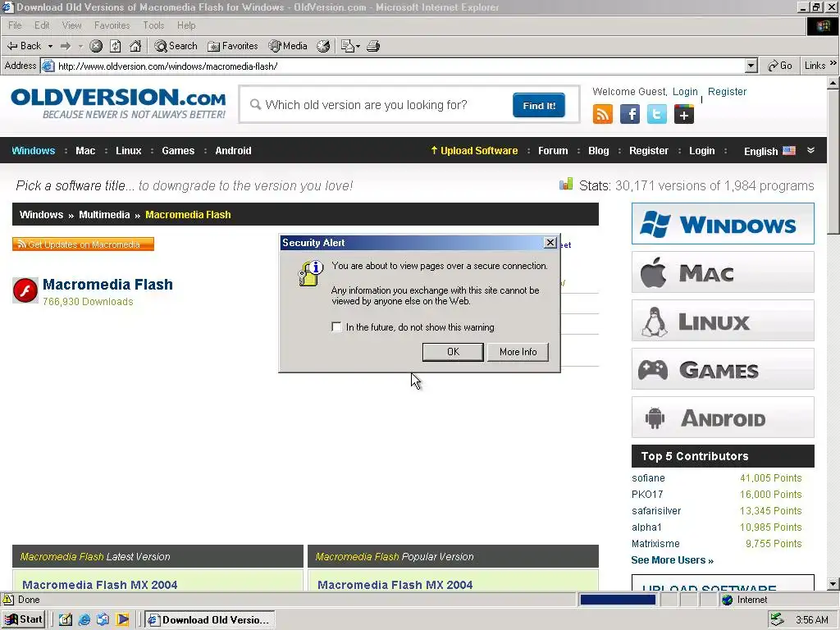Click See More Users link
The image size is (840, 630).
click(x=672, y=560)
